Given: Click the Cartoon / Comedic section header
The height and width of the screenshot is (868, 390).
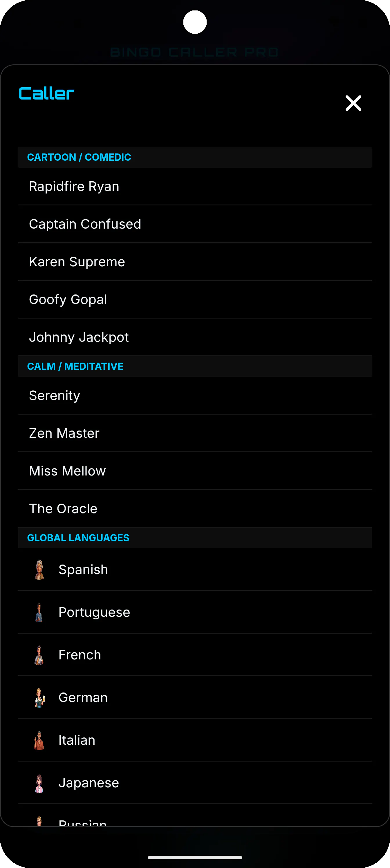Looking at the screenshot, I should click(195, 157).
